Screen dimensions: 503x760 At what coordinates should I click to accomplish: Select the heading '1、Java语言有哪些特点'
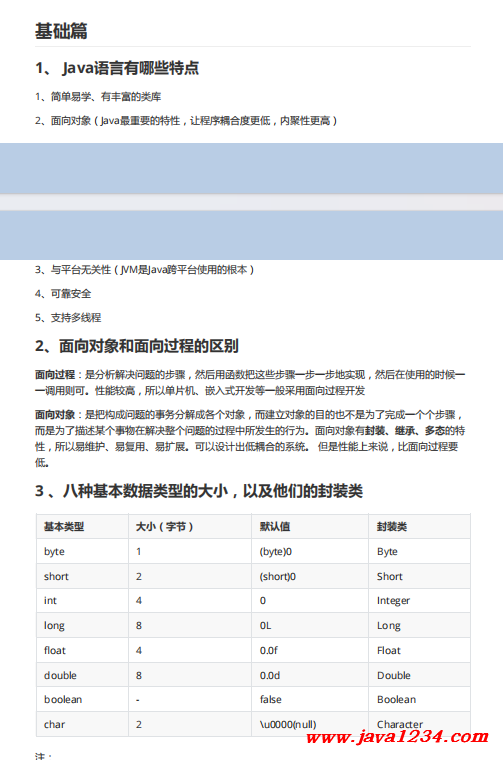click(x=117, y=68)
